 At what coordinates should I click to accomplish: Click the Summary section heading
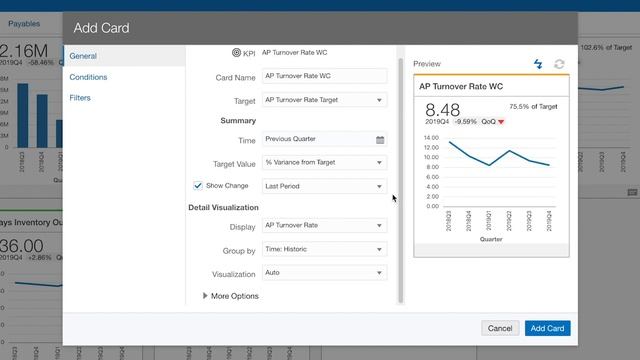click(238, 121)
